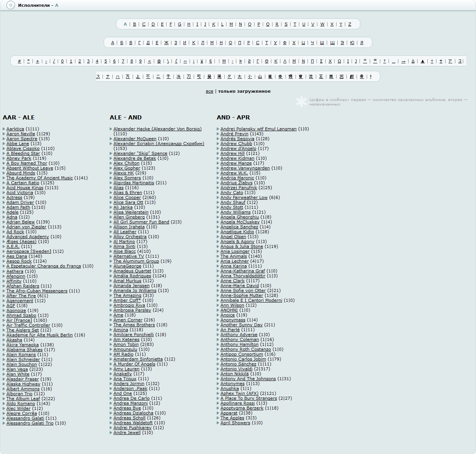
Task: Open letter W in the Latin alphabet index
Action: [322, 24]
